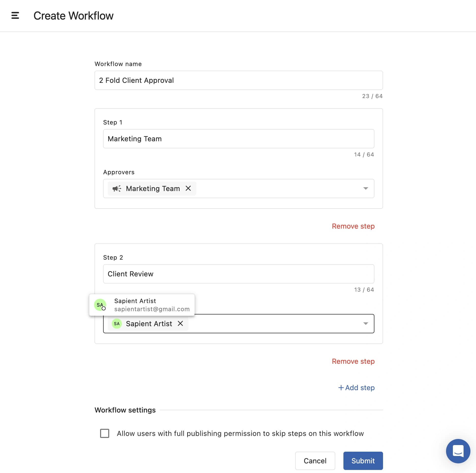Click the Workflow name input field
476x473 pixels.
tap(239, 80)
